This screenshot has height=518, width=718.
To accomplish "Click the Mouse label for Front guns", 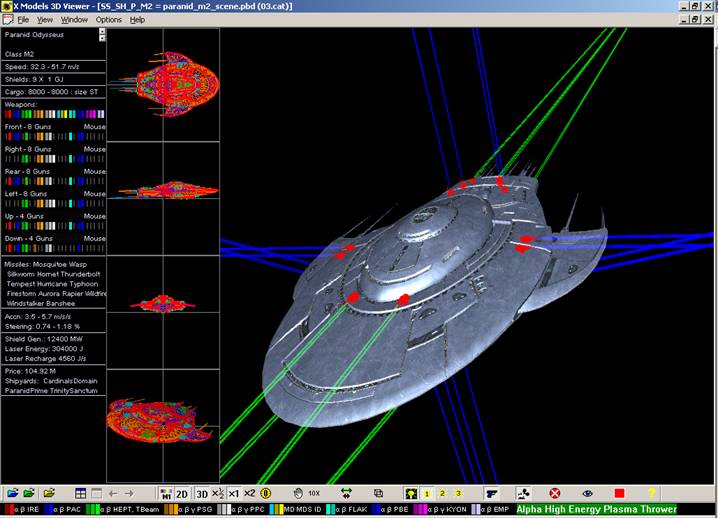I will click(94, 127).
